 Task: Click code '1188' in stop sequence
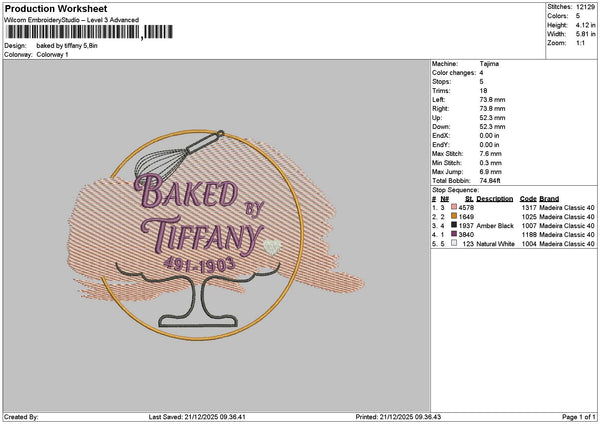[529, 235]
